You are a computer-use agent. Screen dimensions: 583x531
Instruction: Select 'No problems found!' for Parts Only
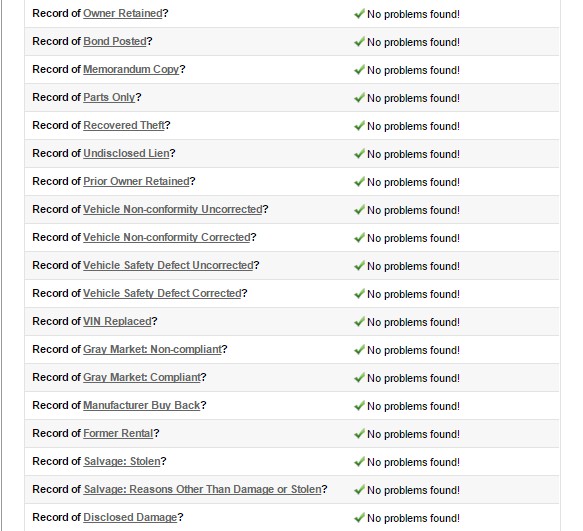tap(413, 98)
